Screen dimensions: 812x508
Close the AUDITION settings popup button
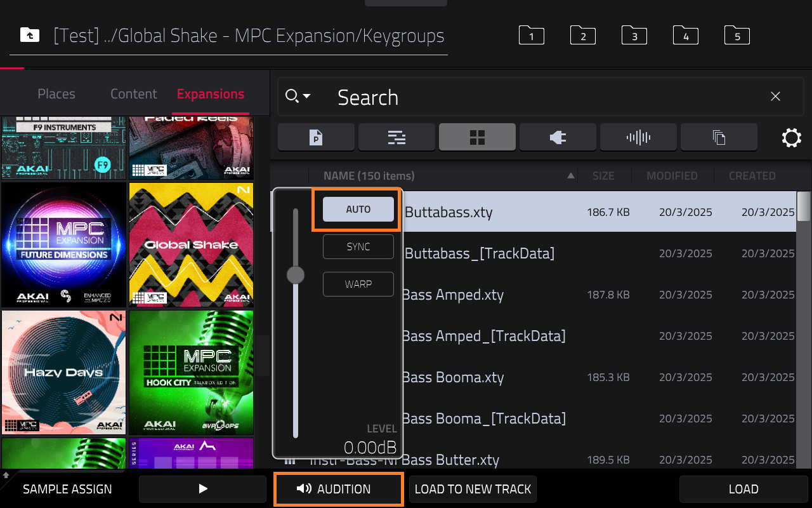pyautogui.click(x=339, y=489)
